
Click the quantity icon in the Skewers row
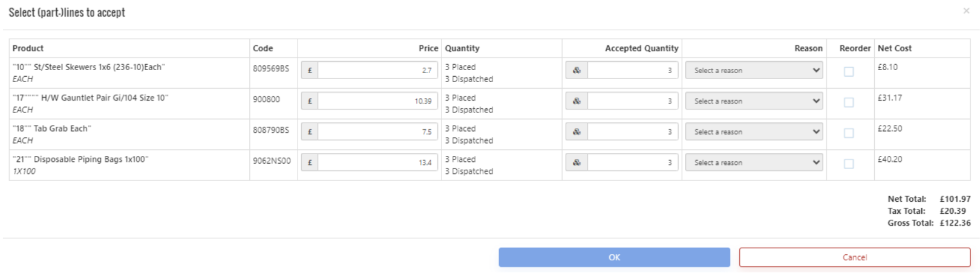pos(577,71)
